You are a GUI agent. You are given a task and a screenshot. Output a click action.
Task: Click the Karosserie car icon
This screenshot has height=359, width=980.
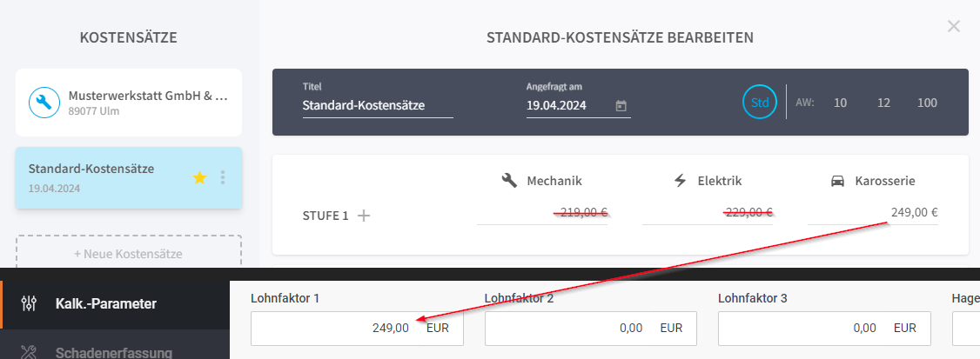(x=837, y=181)
